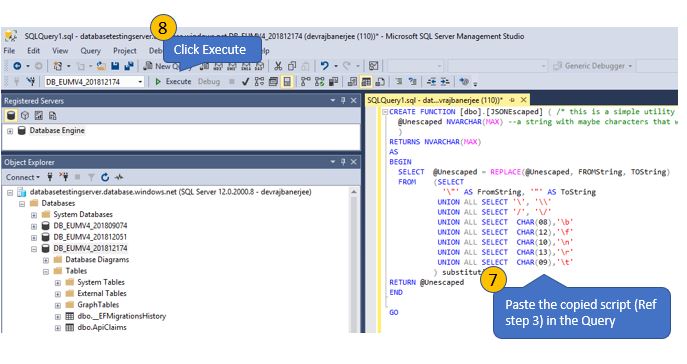Click the Change Connection icon left of database box
687x364 pixels.
tap(31, 81)
